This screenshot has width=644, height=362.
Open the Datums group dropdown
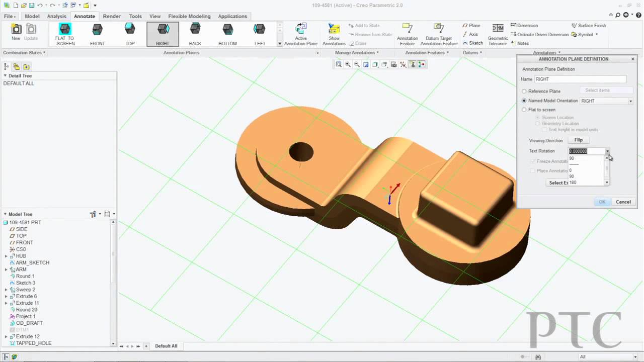pos(472,53)
